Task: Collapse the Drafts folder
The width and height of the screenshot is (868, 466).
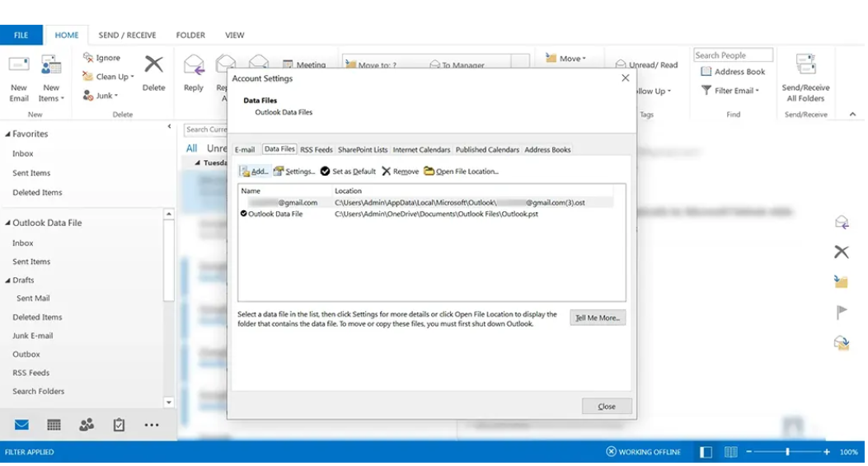Action: [x=7, y=280]
